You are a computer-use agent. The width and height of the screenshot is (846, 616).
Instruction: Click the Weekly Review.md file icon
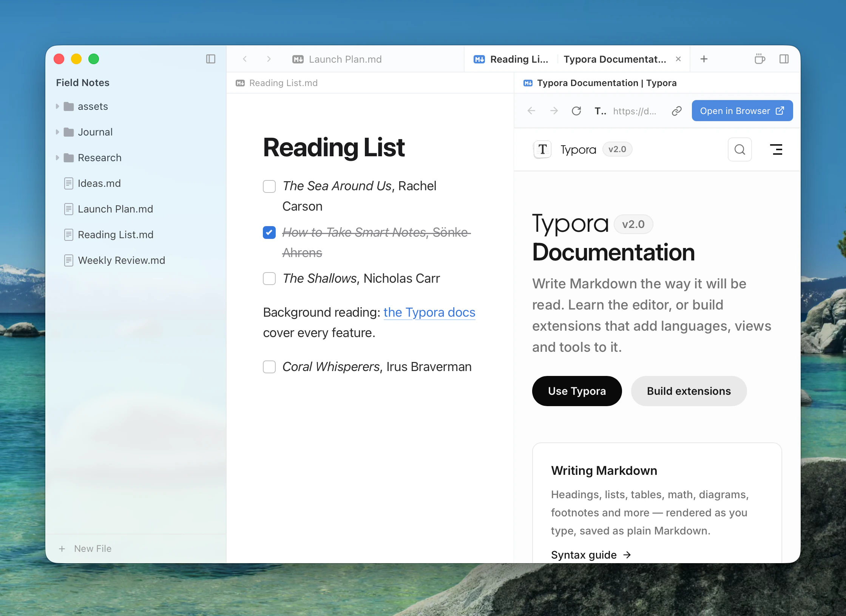click(68, 260)
